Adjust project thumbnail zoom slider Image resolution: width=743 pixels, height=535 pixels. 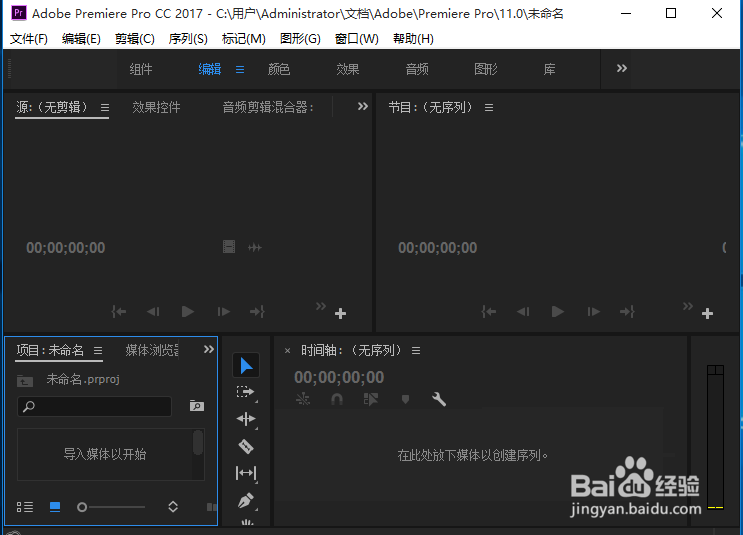111,507
